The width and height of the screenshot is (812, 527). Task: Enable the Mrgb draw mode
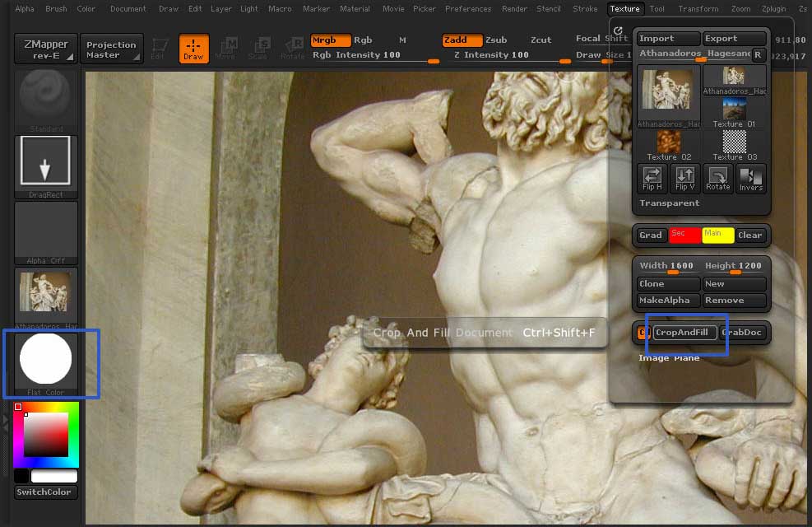(x=330, y=40)
